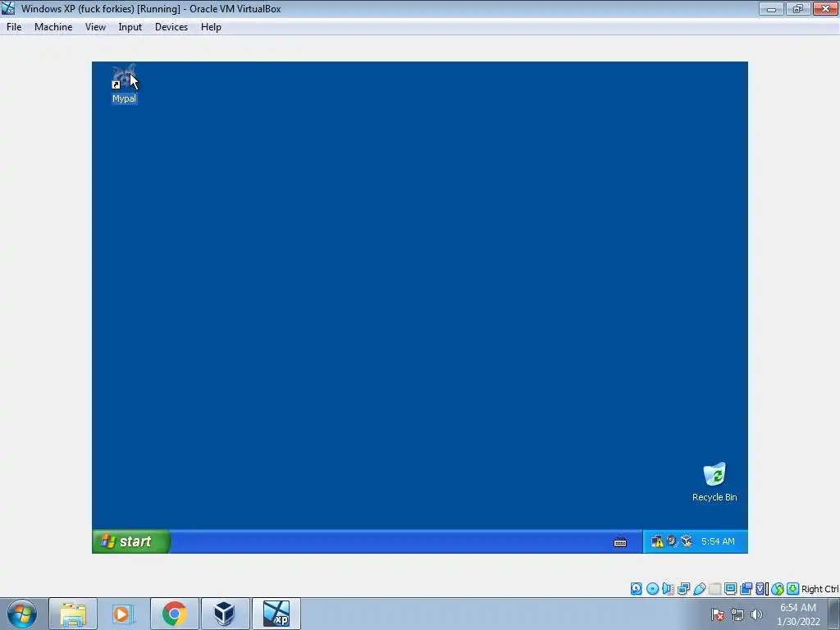Click the Show desktop strip on host taskbar

pyautogui.click(x=834, y=614)
